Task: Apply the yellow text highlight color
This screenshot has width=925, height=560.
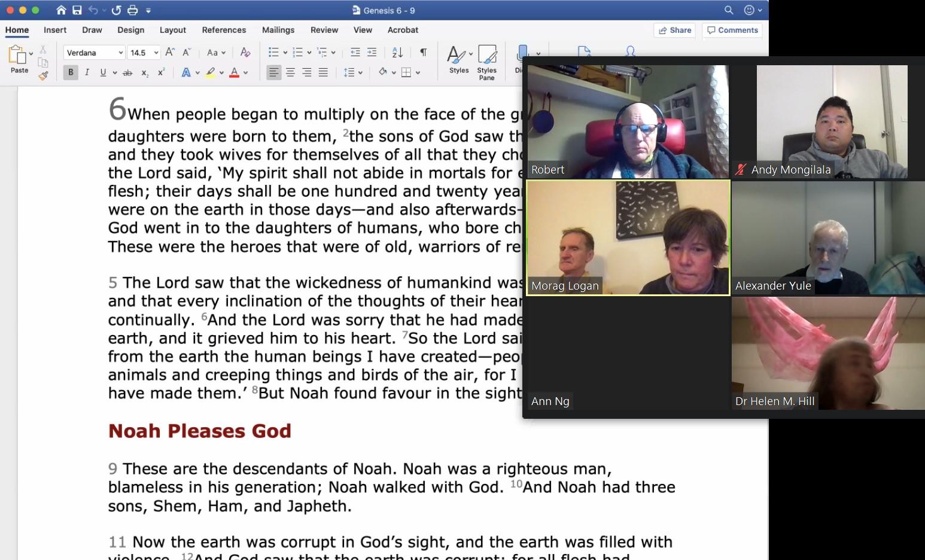Action: pos(211,72)
